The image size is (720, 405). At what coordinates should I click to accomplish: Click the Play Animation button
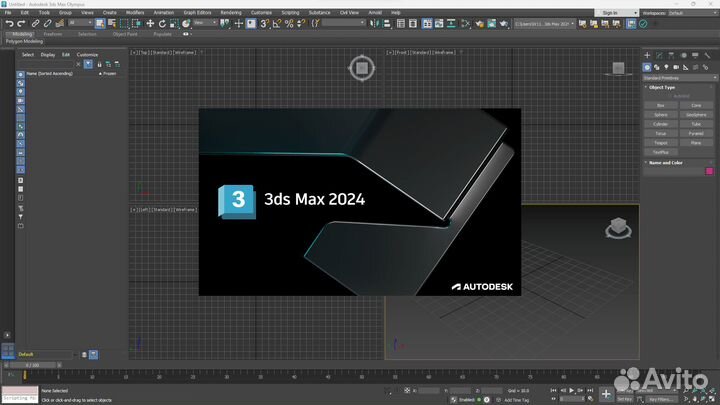pyautogui.click(x=572, y=390)
